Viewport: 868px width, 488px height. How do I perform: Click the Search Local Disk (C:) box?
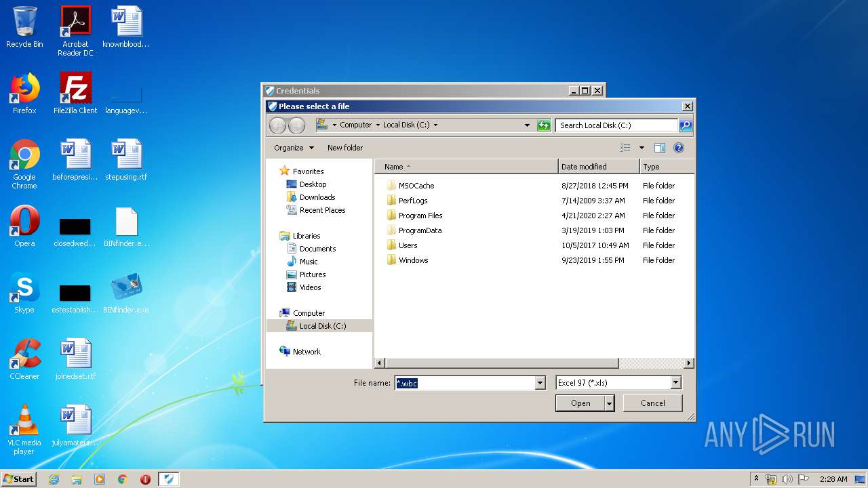pos(616,125)
